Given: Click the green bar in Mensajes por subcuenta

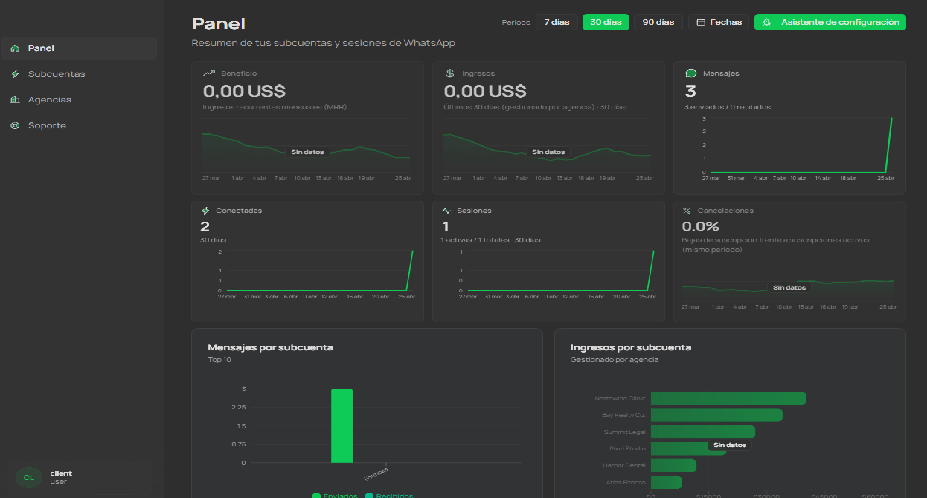Looking at the screenshot, I should click(342, 426).
